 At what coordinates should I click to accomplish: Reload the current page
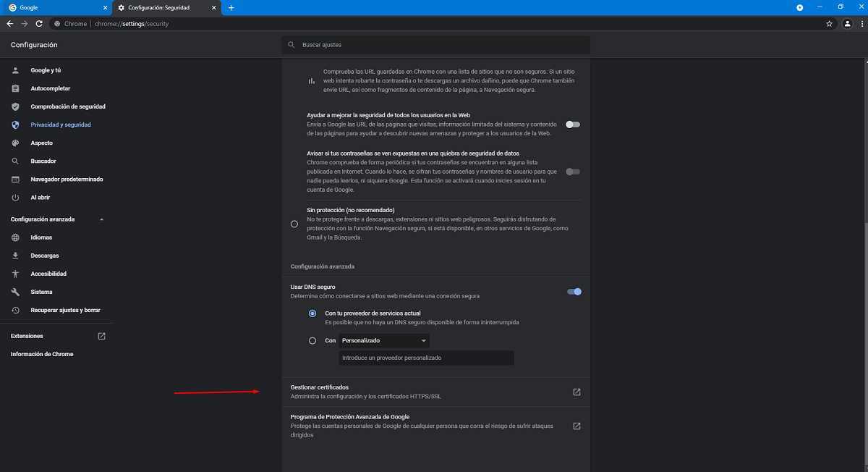tap(39, 24)
